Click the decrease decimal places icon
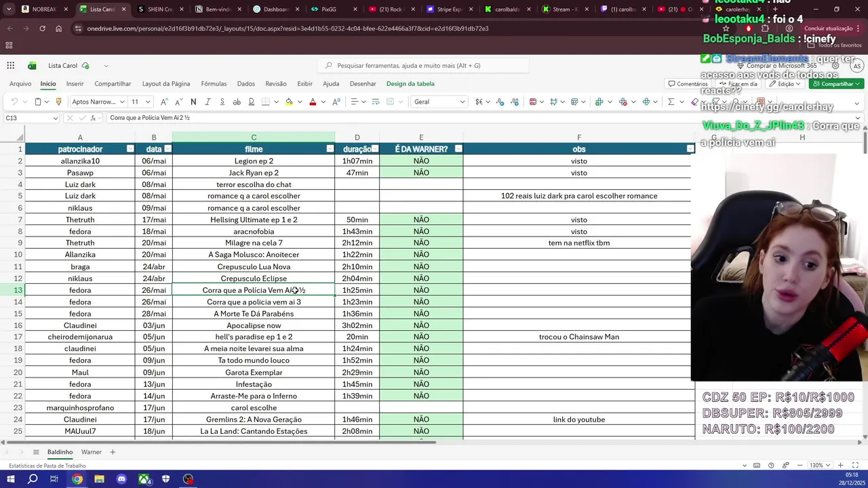The image size is (868, 488). 500,102
